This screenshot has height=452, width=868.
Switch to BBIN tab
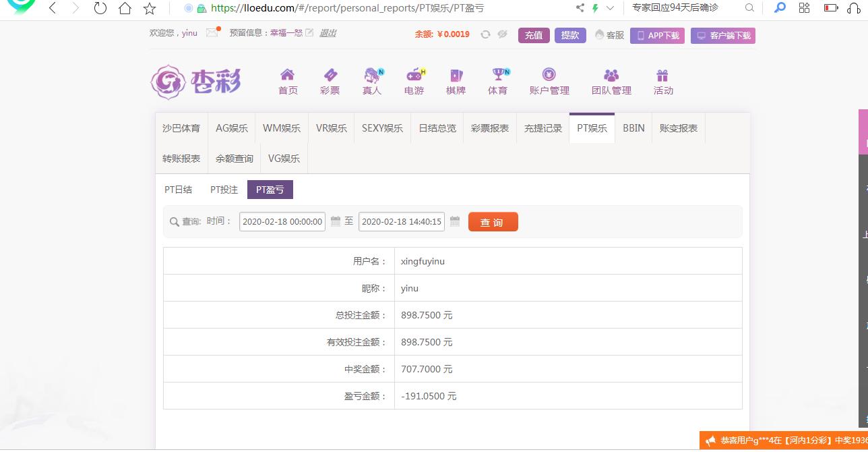633,128
